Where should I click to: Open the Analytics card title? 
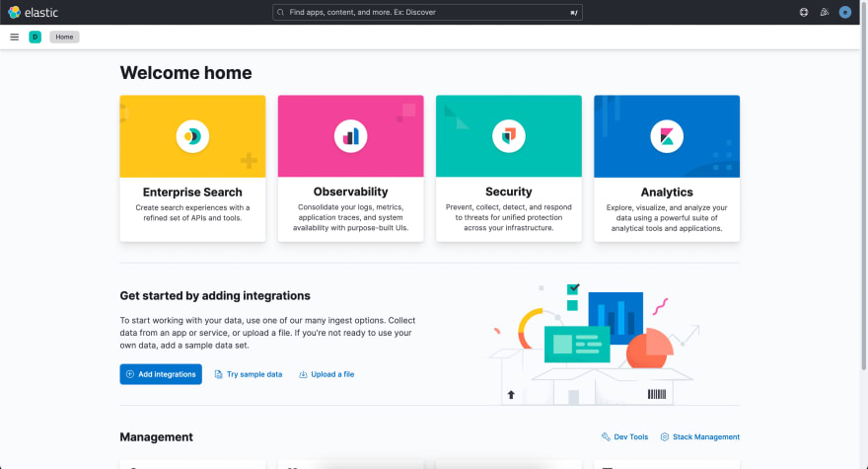[667, 192]
